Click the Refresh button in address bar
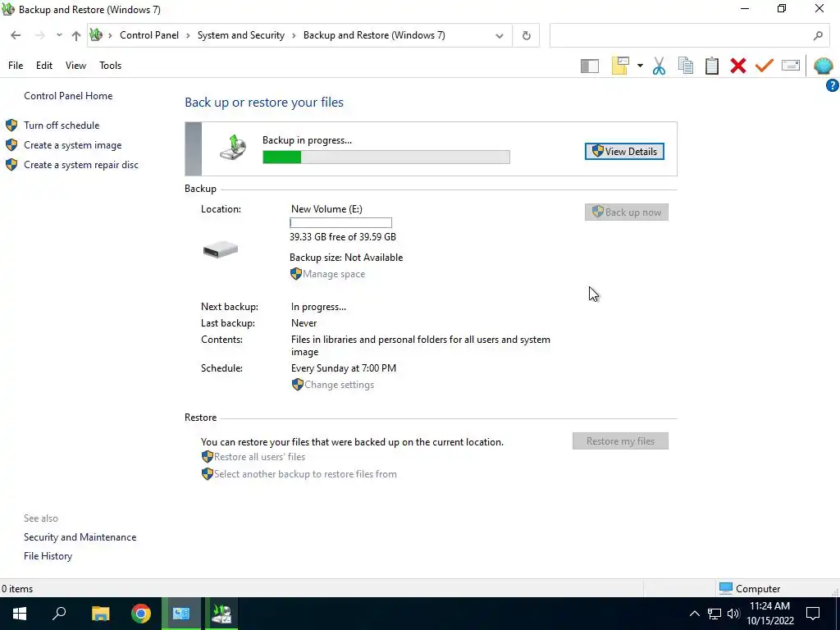 coord(526,36)
